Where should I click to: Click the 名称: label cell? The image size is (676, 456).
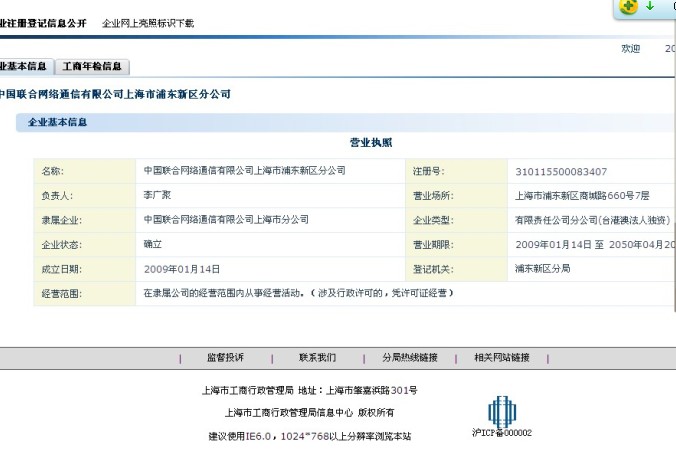[x=85, y=171]
